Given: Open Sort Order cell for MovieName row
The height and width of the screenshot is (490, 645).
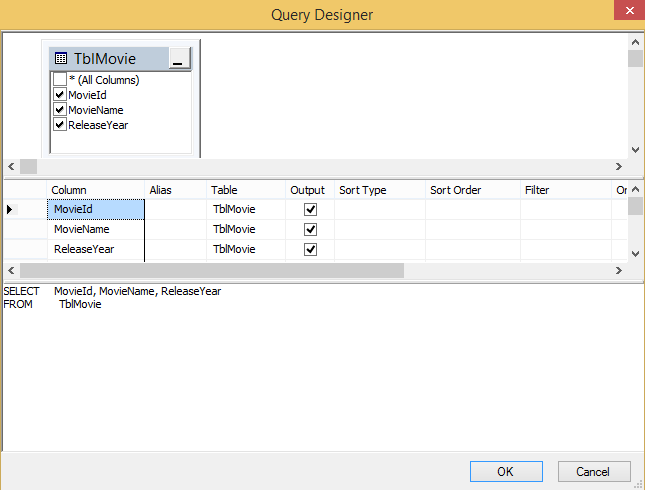Looking at the screenshot, I should pyautogui.click(x=472, y=229).
